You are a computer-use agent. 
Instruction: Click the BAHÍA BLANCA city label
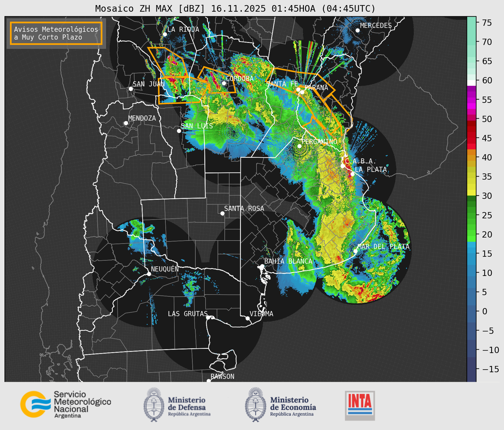[288, 261]
